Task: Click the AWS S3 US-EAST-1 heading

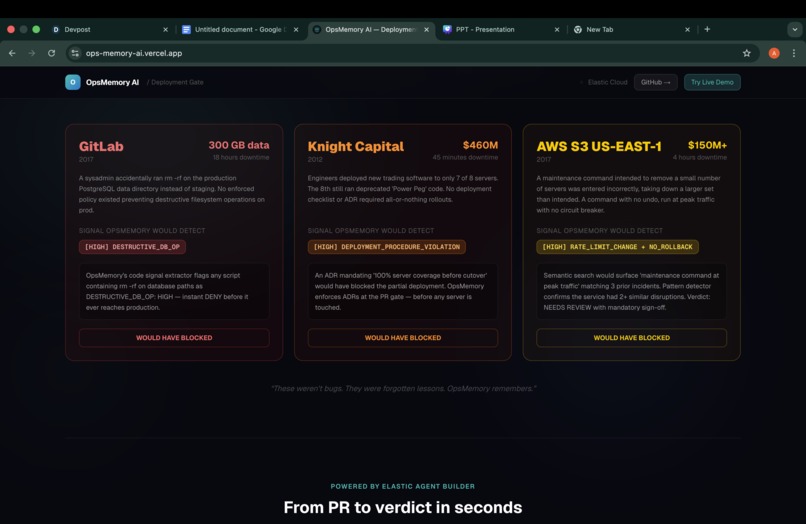Action: 599,147
